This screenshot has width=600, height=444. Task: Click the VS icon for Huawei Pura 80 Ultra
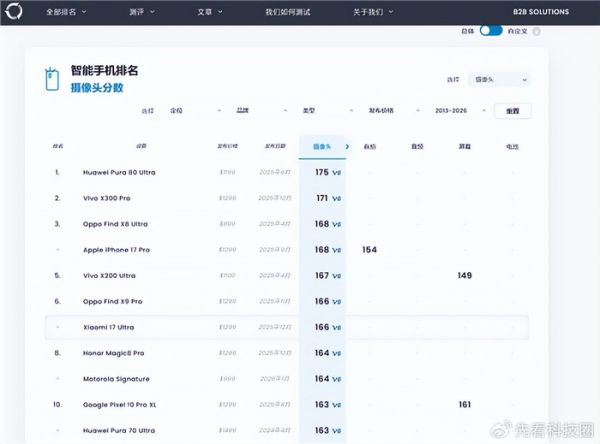coord(337,173)
